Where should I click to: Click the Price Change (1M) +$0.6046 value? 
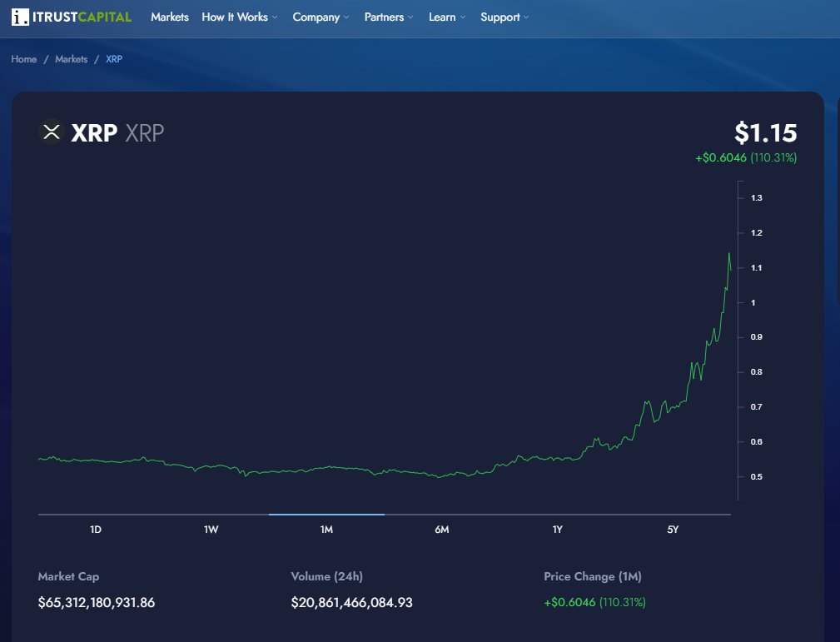click(x=594, y=602)
